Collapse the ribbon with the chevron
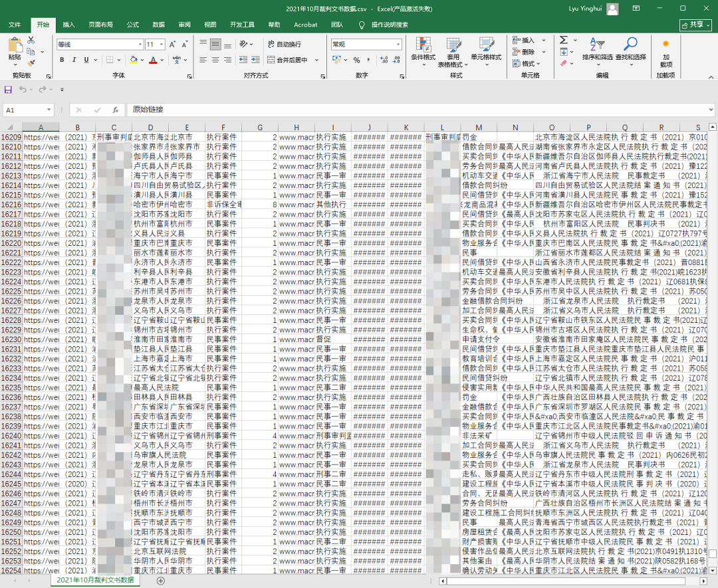The image size is (718, 588). pyautogui.click(x=711, y=77)
